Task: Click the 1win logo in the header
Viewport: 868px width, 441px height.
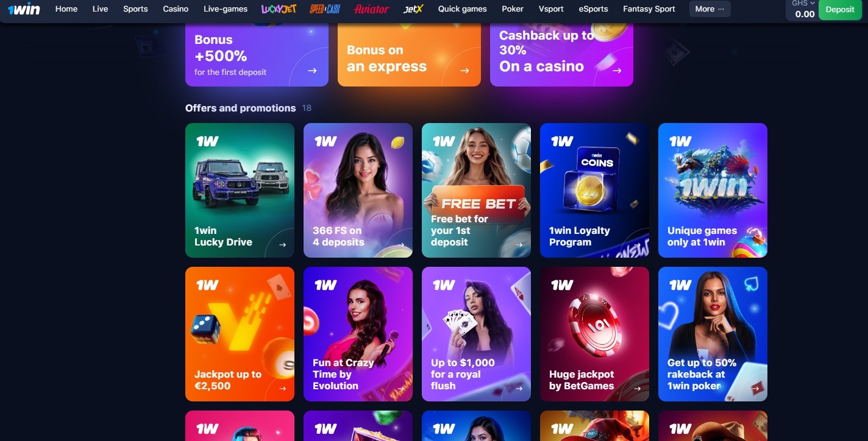Action: pos(24,9)
